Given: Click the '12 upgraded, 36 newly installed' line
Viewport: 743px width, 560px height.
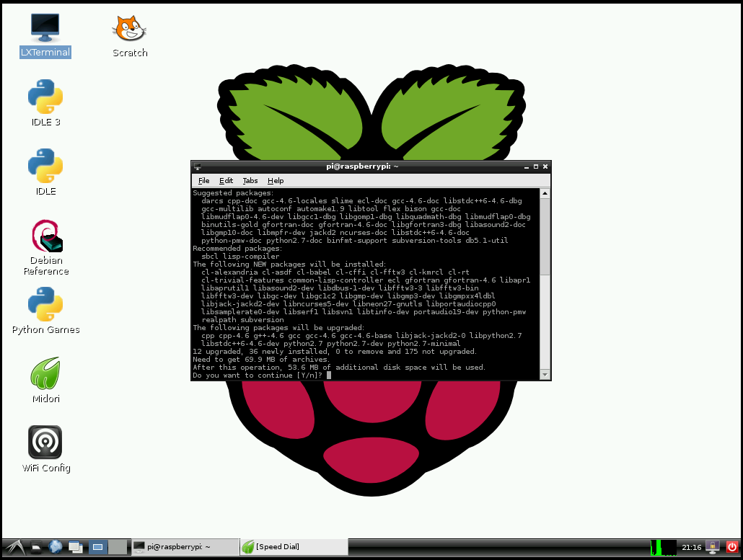Looking at the screenshot, I should pyautogui.click(x=335, y=351).
